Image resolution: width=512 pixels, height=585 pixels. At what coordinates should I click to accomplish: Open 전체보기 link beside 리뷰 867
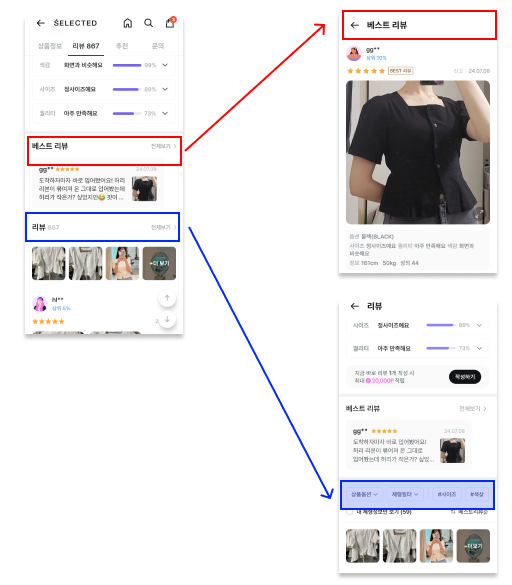coord(163,227)
